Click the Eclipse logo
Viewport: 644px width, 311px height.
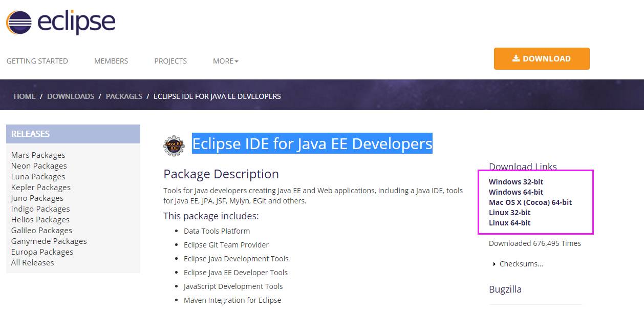coord(60,23)
